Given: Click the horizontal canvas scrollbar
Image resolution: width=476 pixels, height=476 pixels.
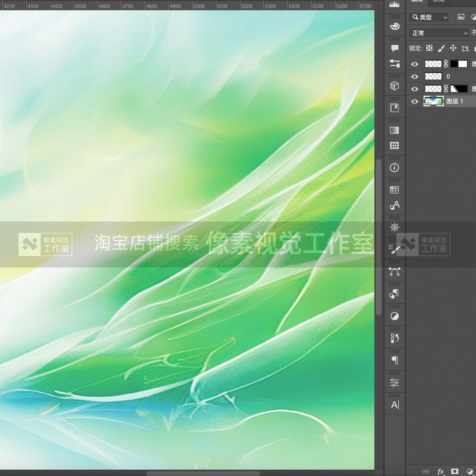Looking at the screenshot, I should (203, 473).
